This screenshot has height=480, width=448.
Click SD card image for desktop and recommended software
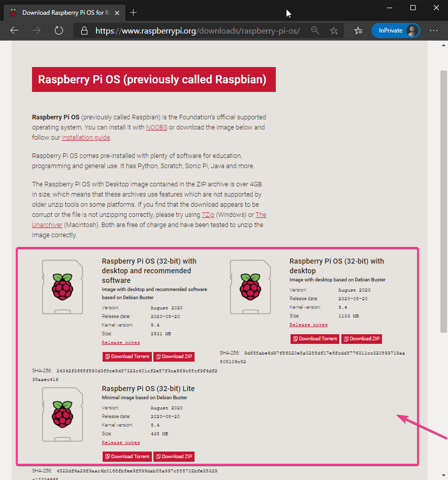tap(62, 287)
